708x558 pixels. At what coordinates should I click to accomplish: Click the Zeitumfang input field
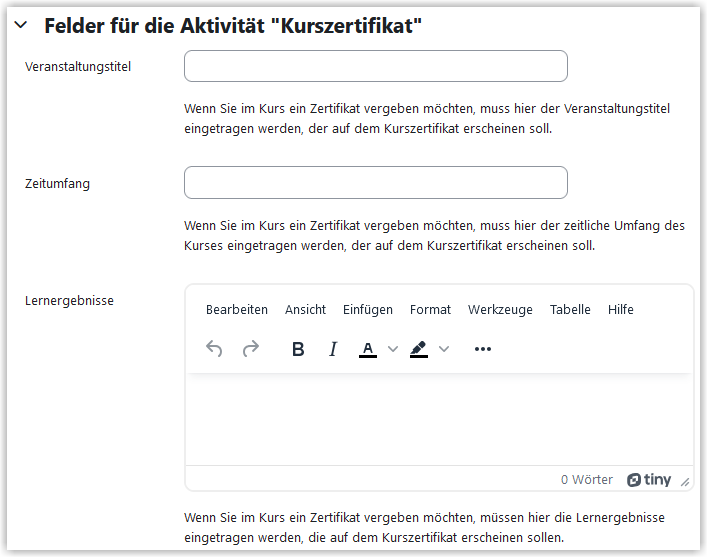(x=376, y=182)
